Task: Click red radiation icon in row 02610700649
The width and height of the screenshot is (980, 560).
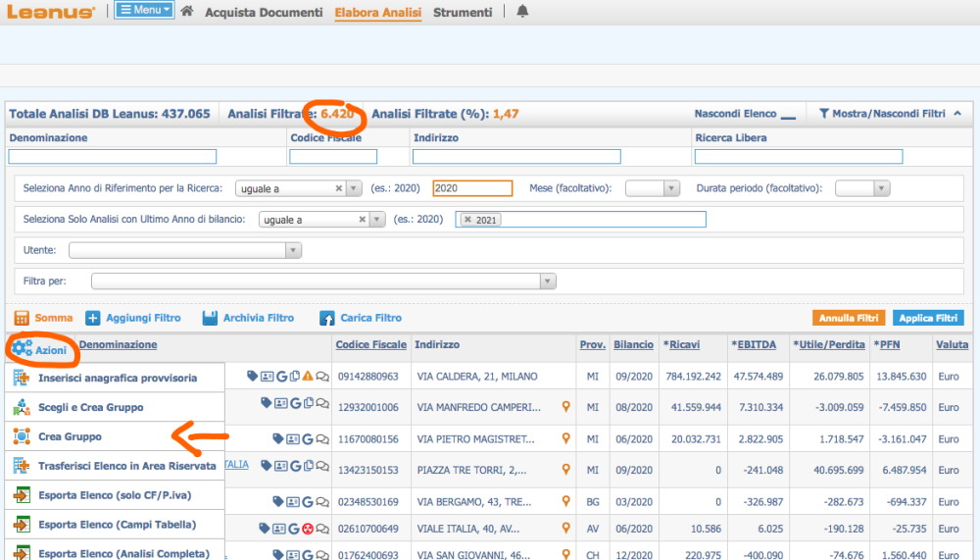Action: 308,529
